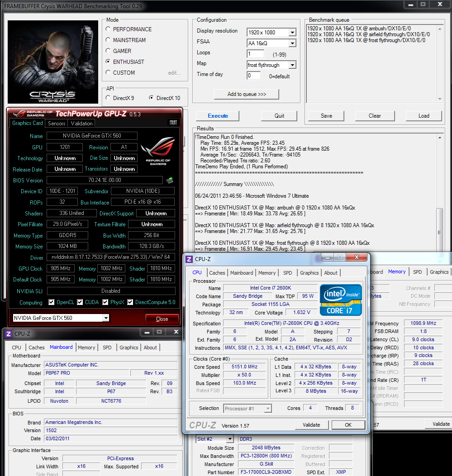Close the Mainboard CPU-Z window

coord(176,332)
